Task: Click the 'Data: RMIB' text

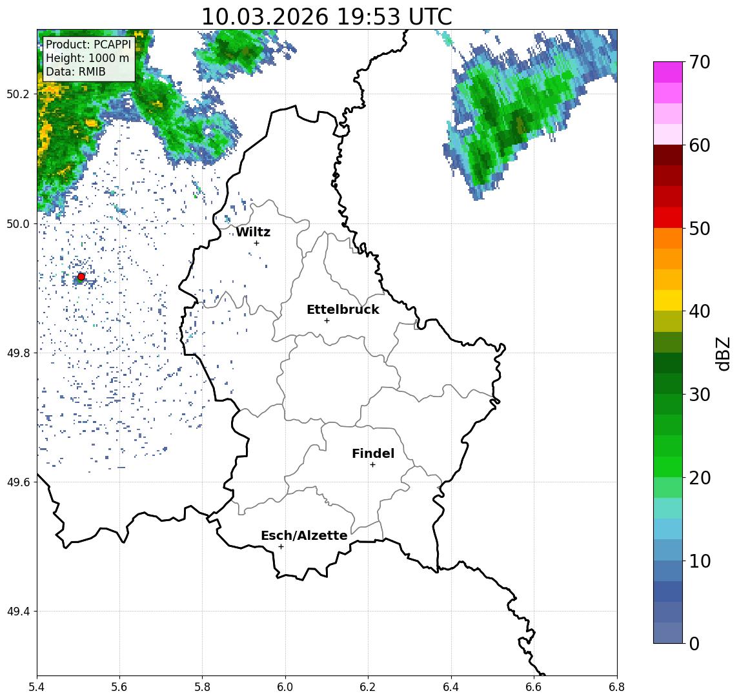Action: pos(76,72)
